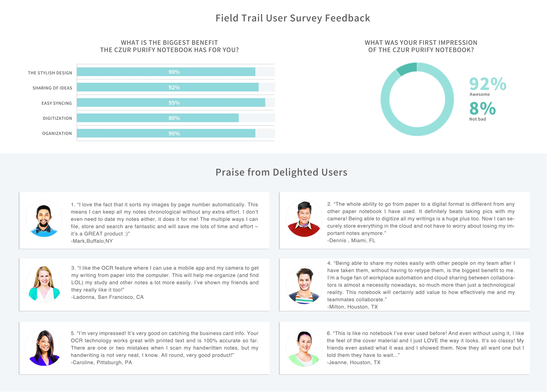Click the Digitization label beside the chart
547x392 pixels.
coord(57,118)
